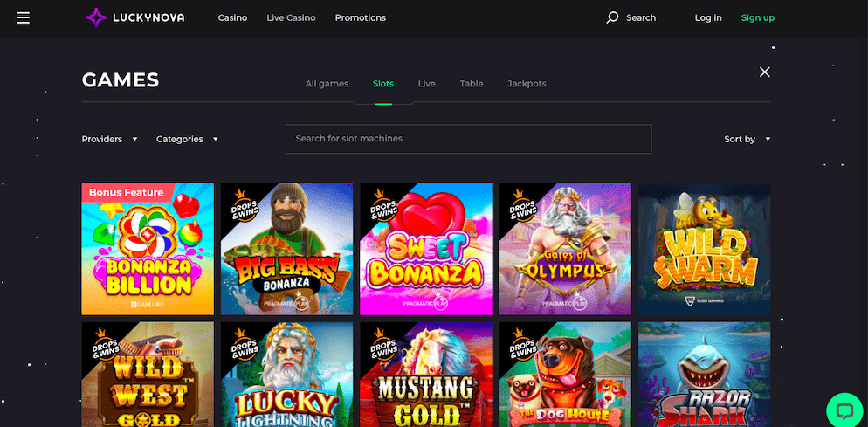Click Bonus Feature badge on Bonanza Billion
Image resolution: width=868 pixels, height=427 pixels.
click(127, 192)
